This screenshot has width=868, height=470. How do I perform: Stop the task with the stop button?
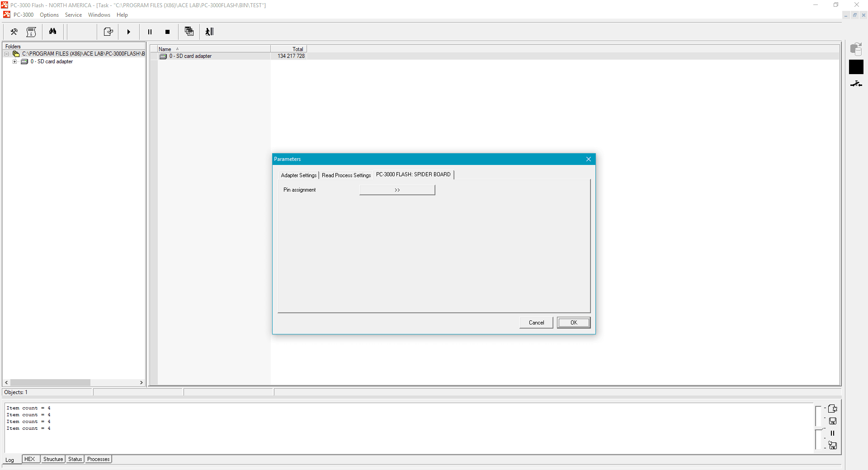point(168,32)
